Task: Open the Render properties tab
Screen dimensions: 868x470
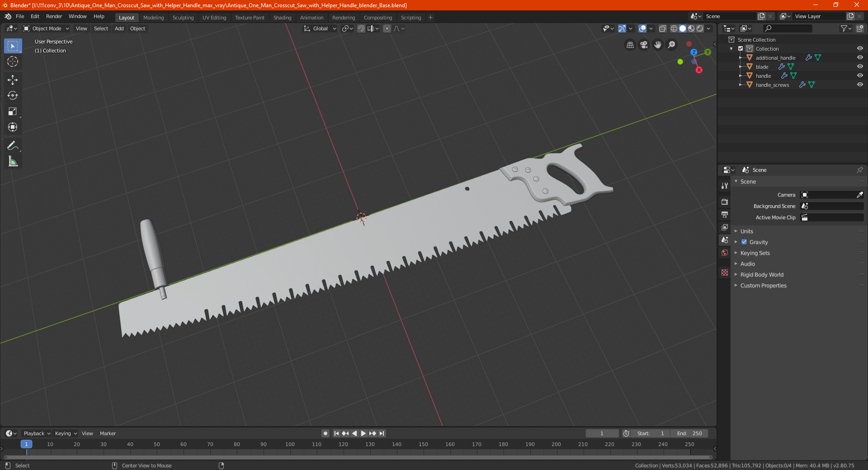Action: click(725, 202)
